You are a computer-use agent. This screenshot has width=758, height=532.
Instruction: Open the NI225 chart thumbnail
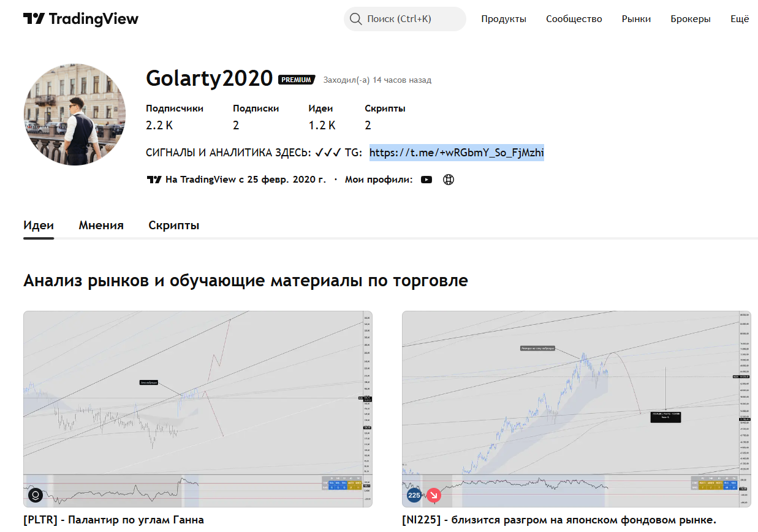[576, 409]
